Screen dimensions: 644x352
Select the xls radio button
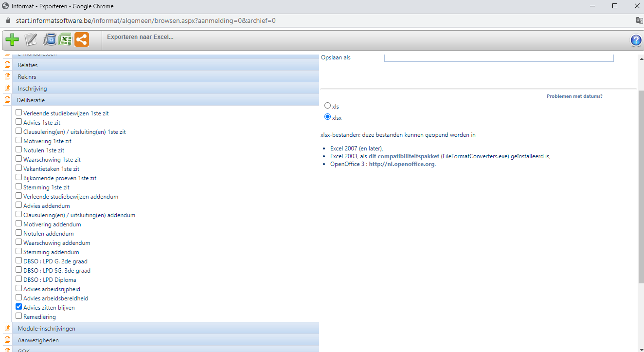327,106
